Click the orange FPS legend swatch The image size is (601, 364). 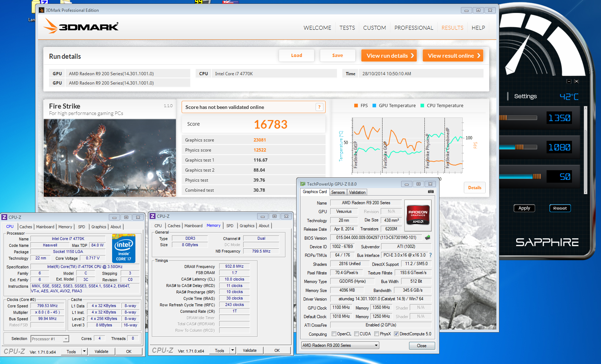tap(356, 105)
